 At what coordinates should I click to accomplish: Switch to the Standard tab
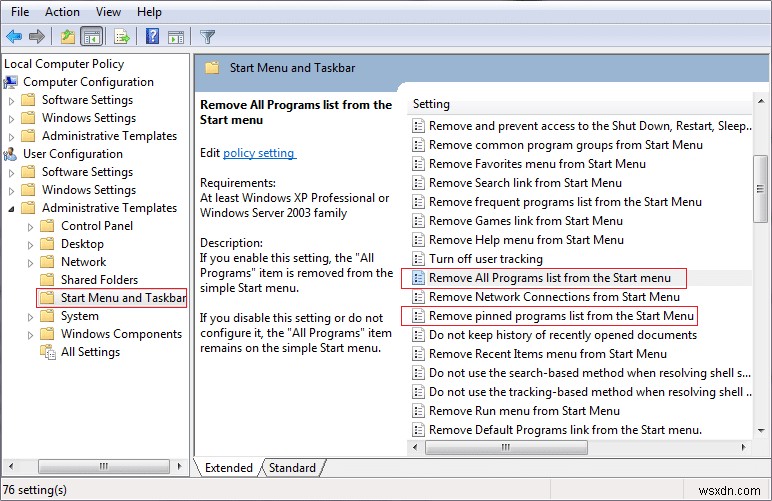(292, 468)
